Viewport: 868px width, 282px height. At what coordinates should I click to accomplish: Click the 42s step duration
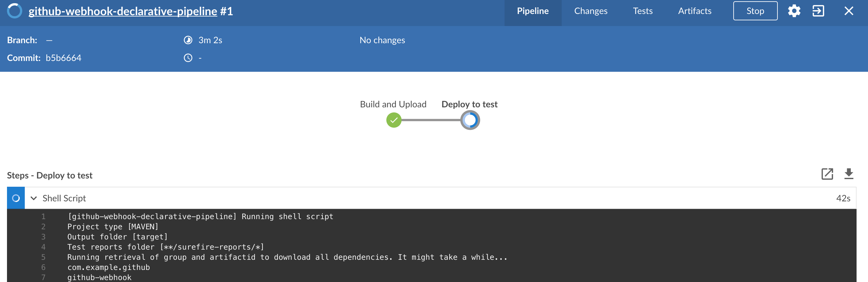843,198
